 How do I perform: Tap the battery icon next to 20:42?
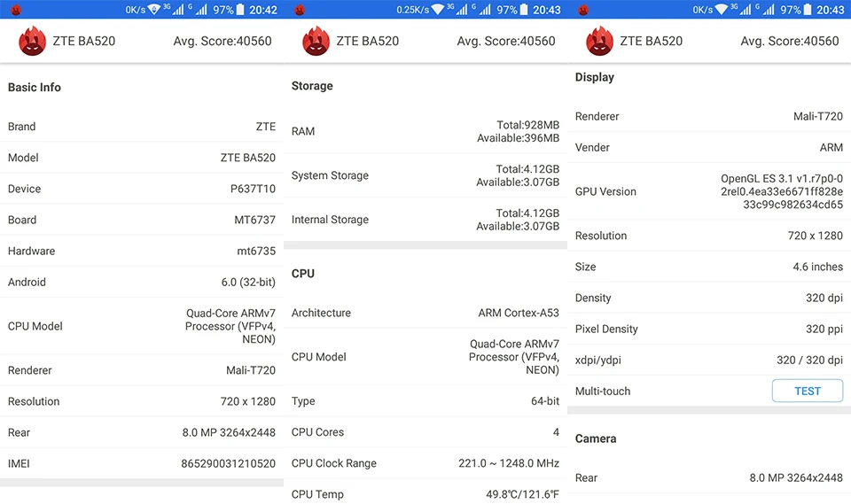(x=240, y=10)
